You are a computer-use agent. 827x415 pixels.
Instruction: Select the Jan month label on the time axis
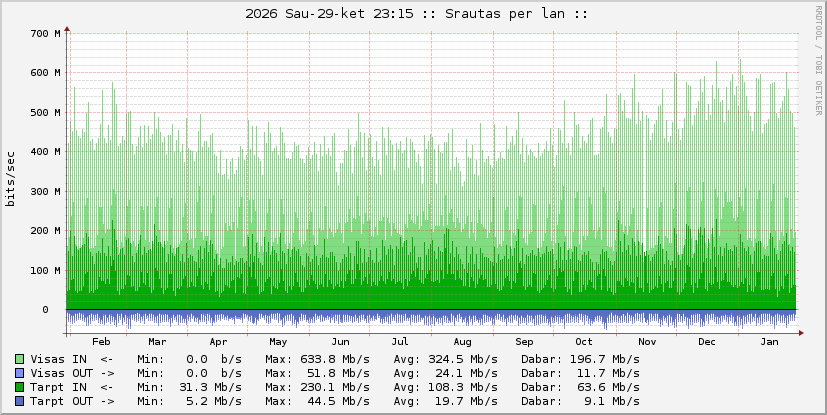tap(769, 342)
